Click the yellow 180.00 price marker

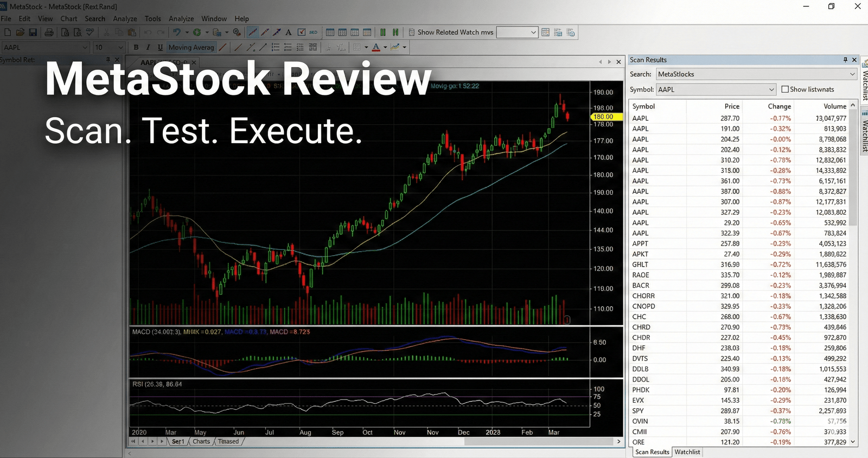pyautogui.click(x=606, y=117)
